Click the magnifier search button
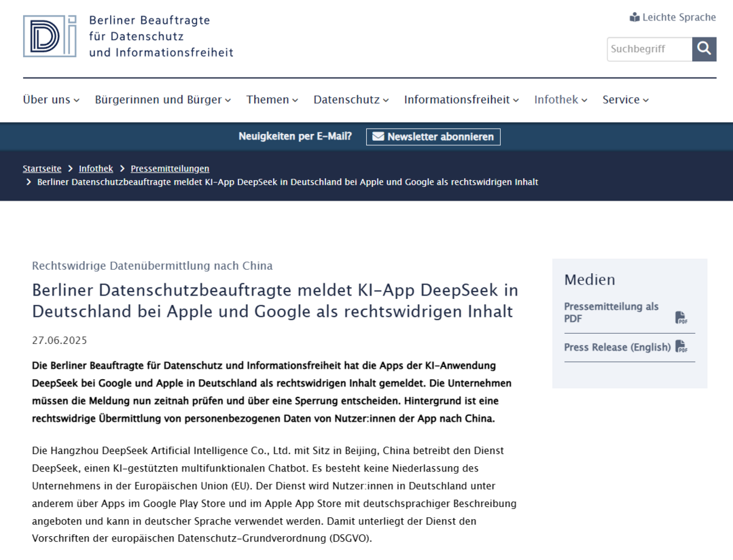Viewport: 733px width, 560px height. (704, 49)
